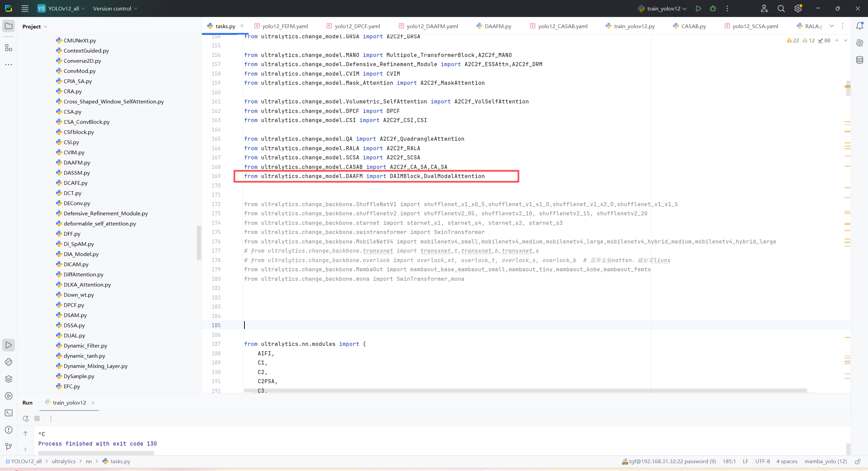Open the Python Console tool window
This screenshot has width=868, height=471.
pyautogui.click(x=8, y=362)
